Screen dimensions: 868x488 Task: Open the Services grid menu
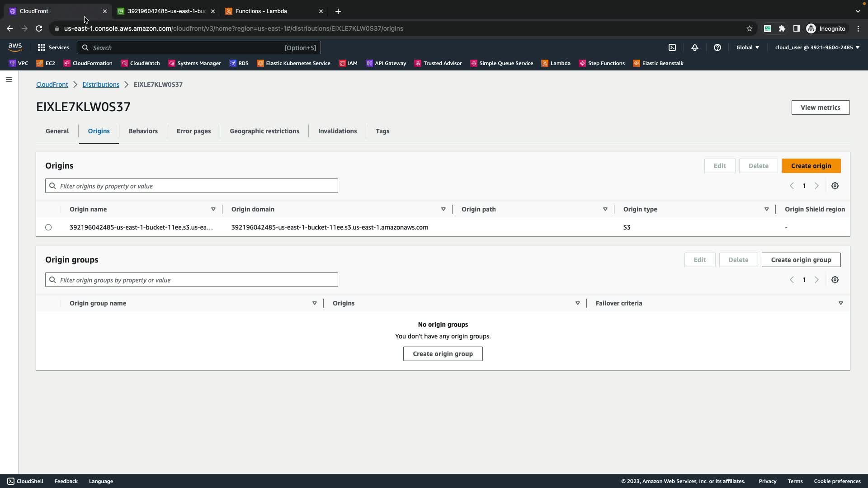pos(53,47)
